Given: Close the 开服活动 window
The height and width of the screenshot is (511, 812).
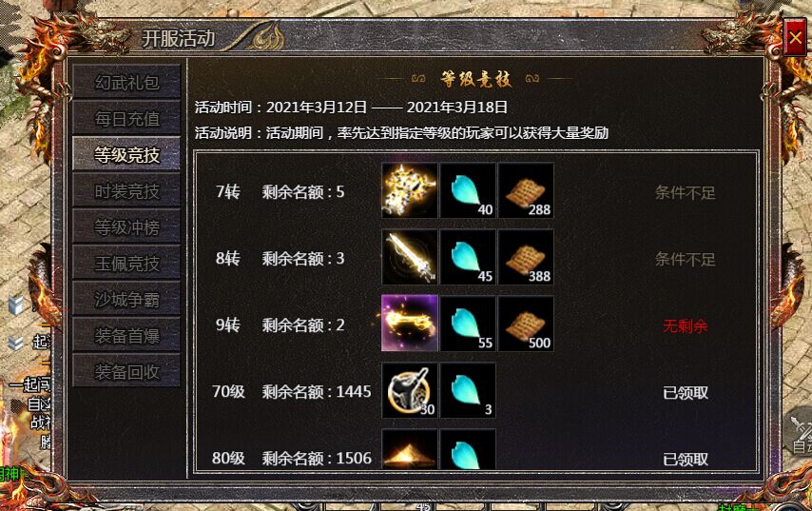Looking at the screenshot, I should tap(795, 37).
